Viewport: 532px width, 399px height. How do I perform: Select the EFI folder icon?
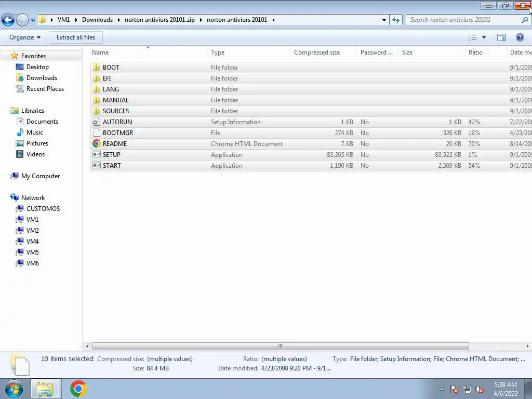(96, 78)
